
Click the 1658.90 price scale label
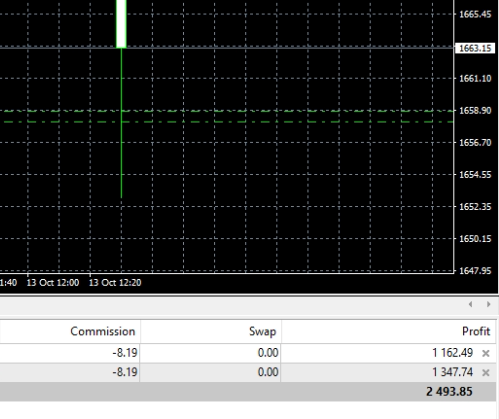[475, 111]
